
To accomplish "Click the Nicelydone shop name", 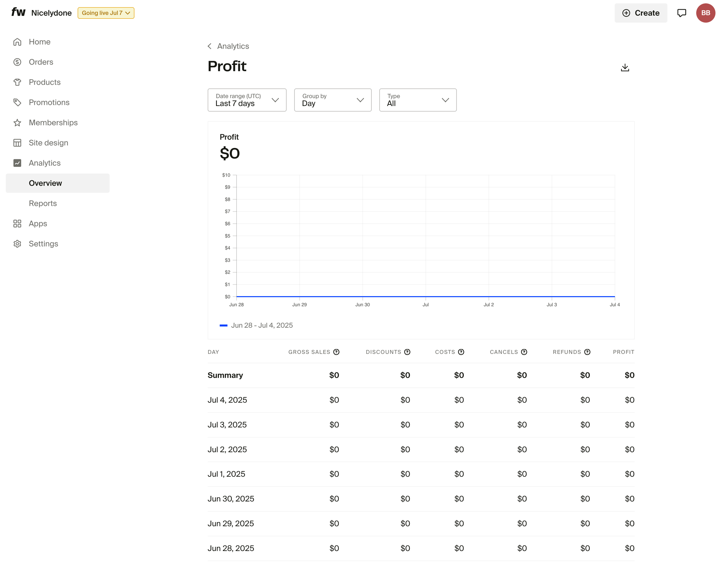I will click(51, 13).
